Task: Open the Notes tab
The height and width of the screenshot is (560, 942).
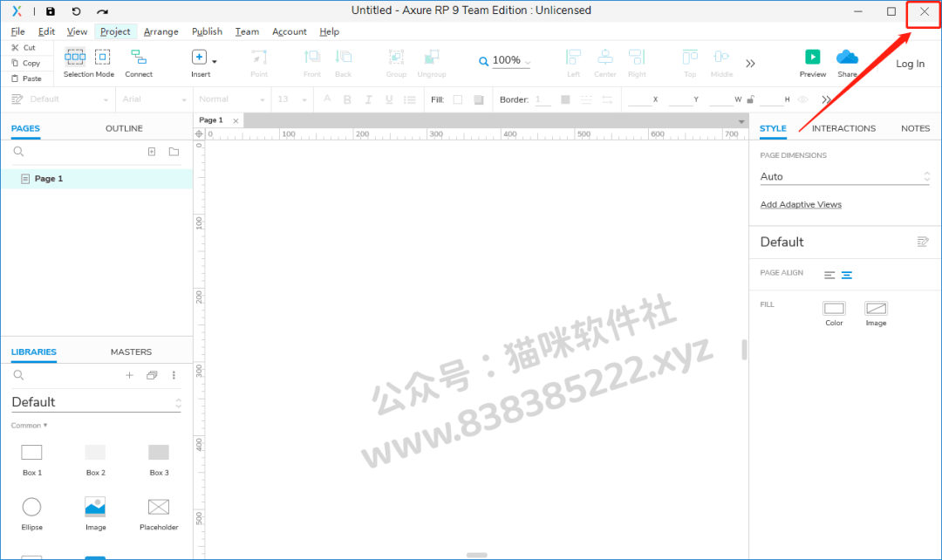Action: coord(915,128)
